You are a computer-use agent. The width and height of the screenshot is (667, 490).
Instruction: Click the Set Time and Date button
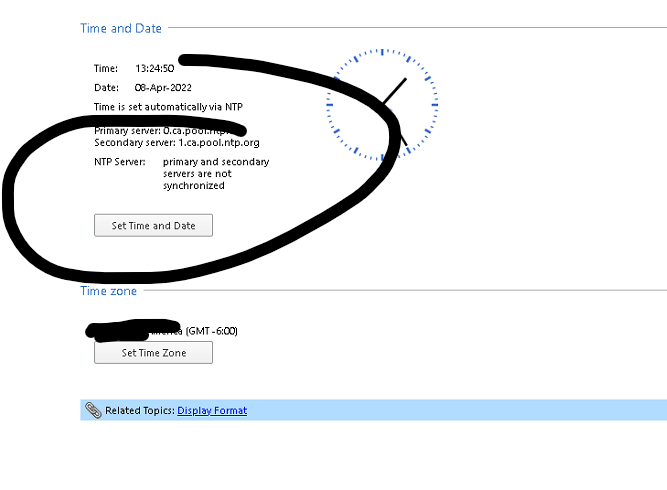click(153, 225)
